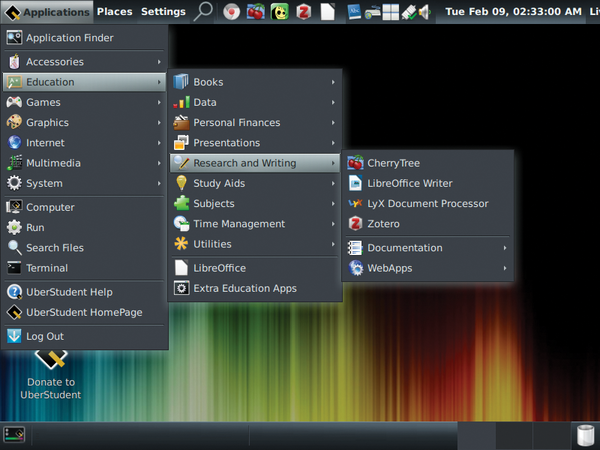Click the Subjects puzzle piece icon
The image size is (600, 450).
[x=181, y=204]
